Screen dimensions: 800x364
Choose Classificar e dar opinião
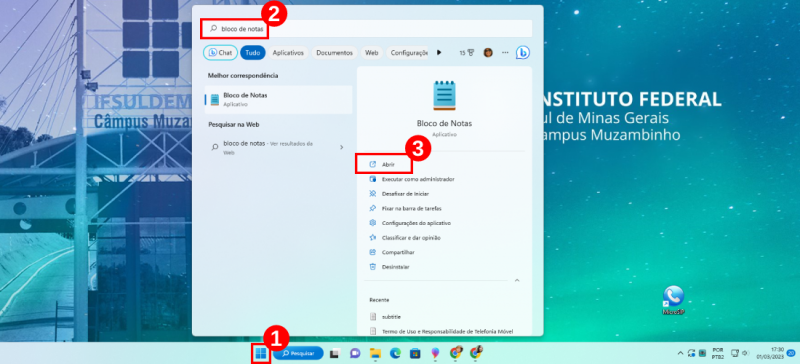[411, 238]
